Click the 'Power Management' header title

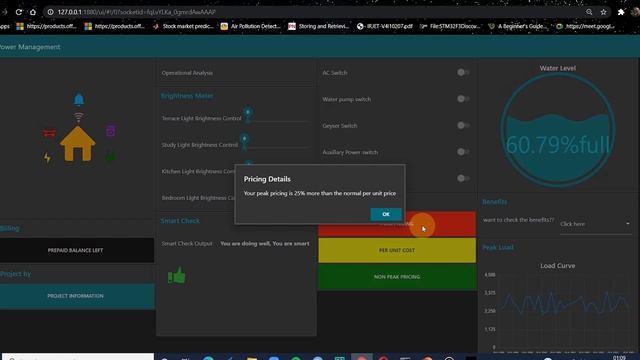click(x=30, y=47)
